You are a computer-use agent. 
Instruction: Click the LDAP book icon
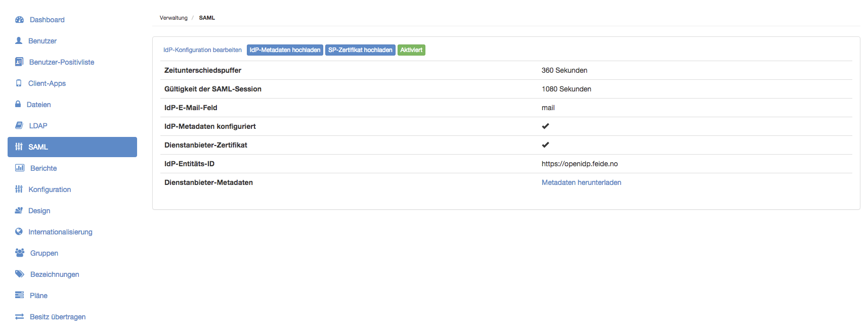click(x=19, y=125)
